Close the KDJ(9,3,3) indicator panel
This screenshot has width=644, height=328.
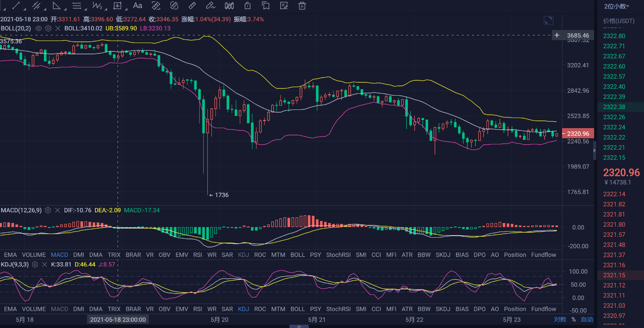tap(45, 264)
